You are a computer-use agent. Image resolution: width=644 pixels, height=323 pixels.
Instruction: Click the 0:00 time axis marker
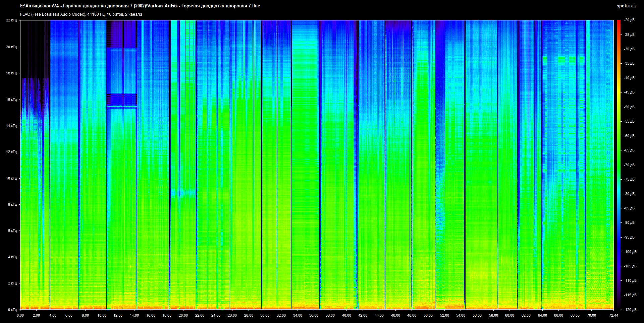point(20,315)
